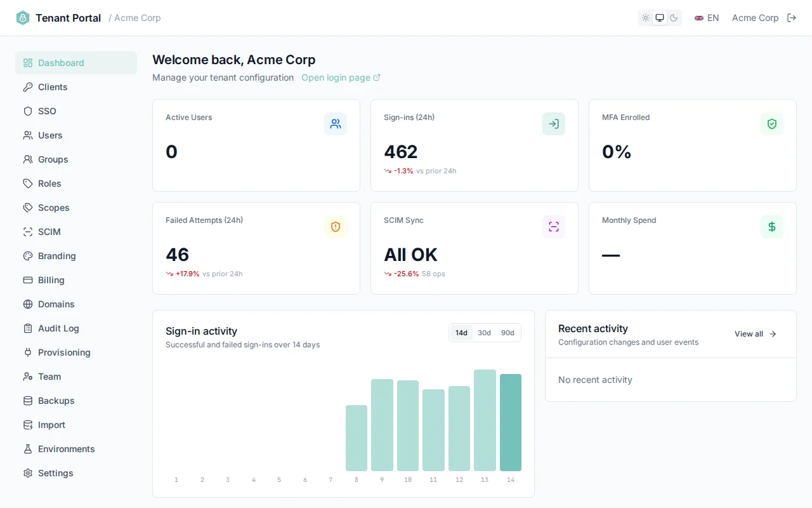
Task: Click Acme Corp in the breadcrumb
Action: [138, 18]
